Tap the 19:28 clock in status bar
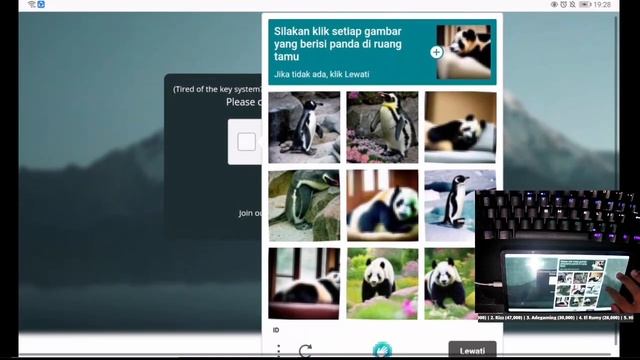Image resolution: width=640 pixels, height=360 pixels. (602, 4)
